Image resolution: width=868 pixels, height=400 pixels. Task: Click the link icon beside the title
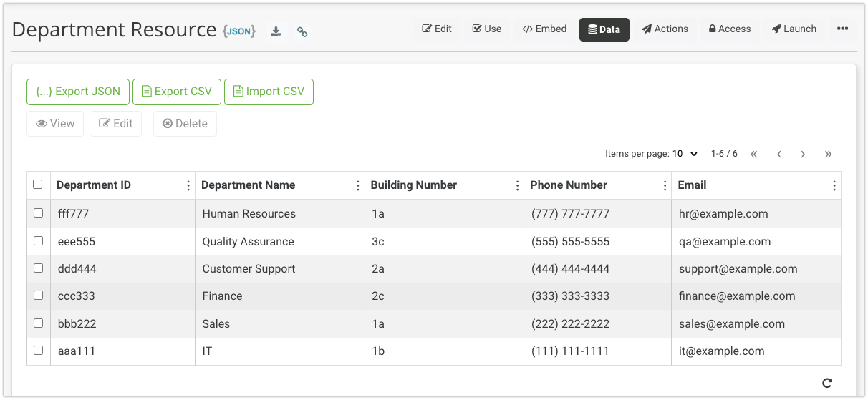click(302, 31)
